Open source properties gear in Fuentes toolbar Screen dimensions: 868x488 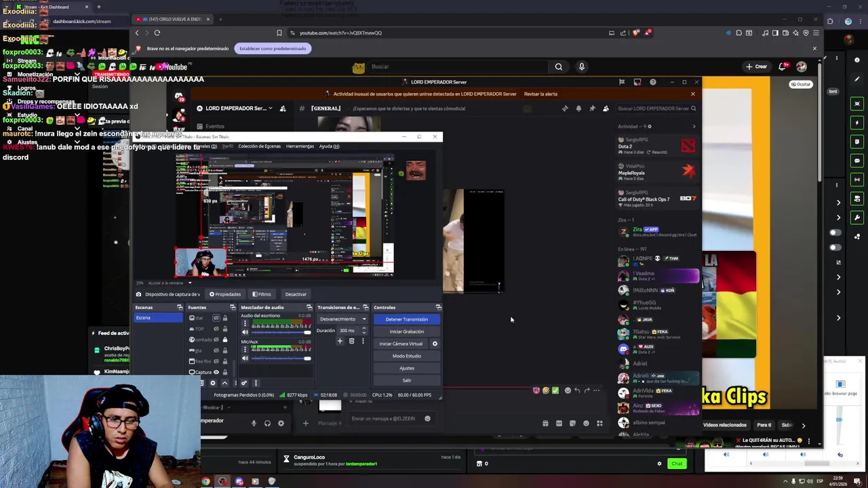tap(212, 383)
